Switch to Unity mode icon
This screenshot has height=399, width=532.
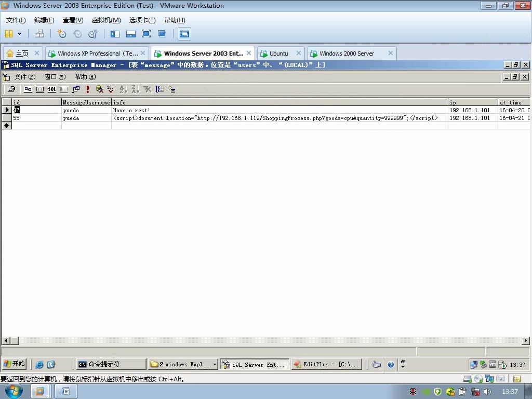(x=162, y=34)
